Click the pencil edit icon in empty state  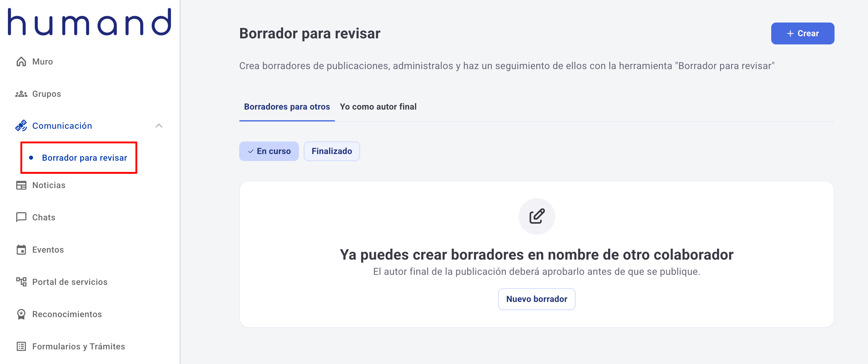[x=537, y=216]
